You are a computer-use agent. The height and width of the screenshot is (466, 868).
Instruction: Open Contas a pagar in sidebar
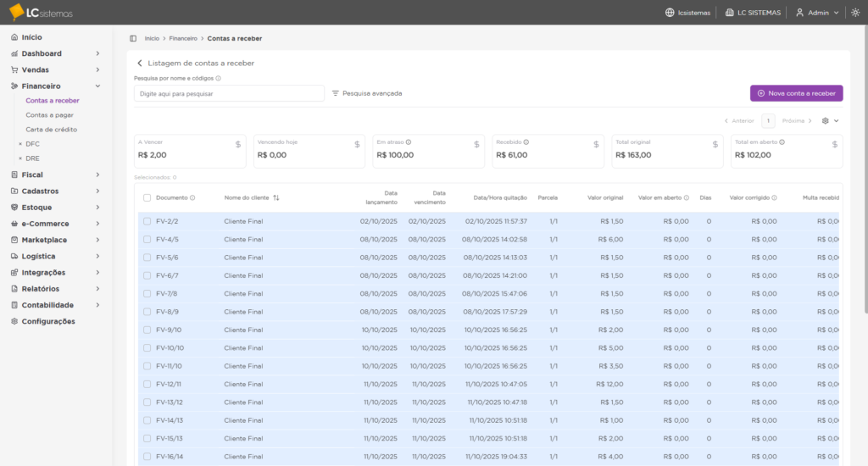point(49,114)
